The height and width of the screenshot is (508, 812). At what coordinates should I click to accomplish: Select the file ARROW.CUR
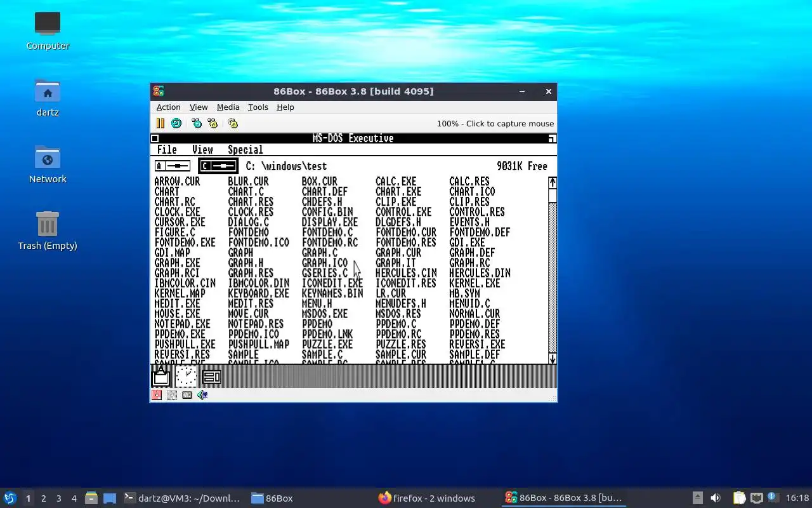177,182
